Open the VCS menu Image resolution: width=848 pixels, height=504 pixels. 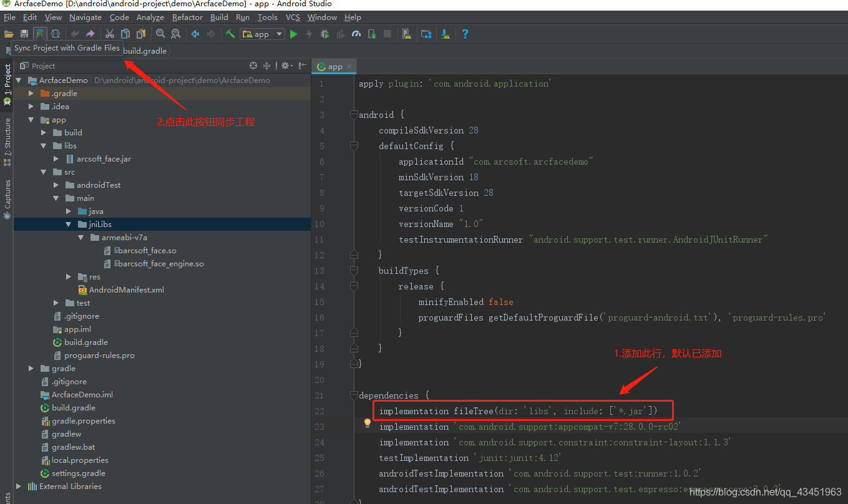(x=293, y=17)
